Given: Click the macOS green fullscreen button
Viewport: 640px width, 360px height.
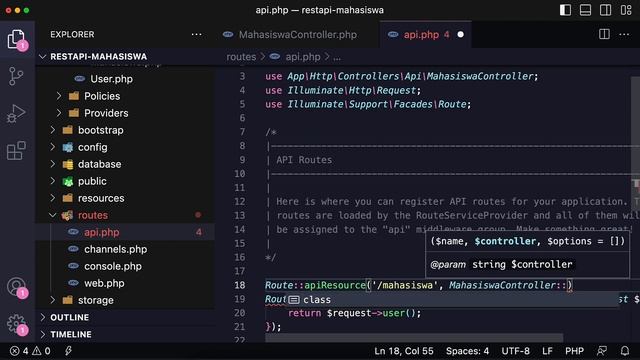Looking at the screenshot, I should (27, 10).
